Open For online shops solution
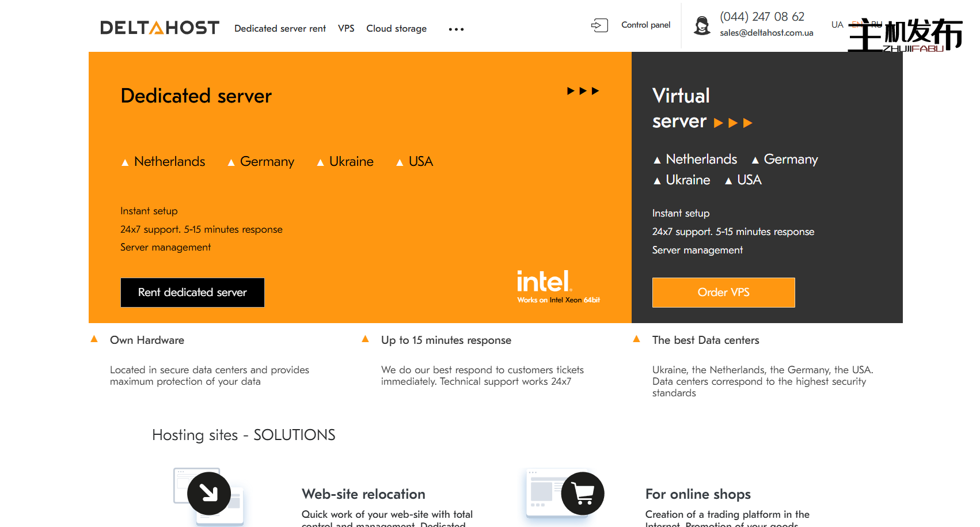This screenshot has width=980, height=527. coord(698,494)
